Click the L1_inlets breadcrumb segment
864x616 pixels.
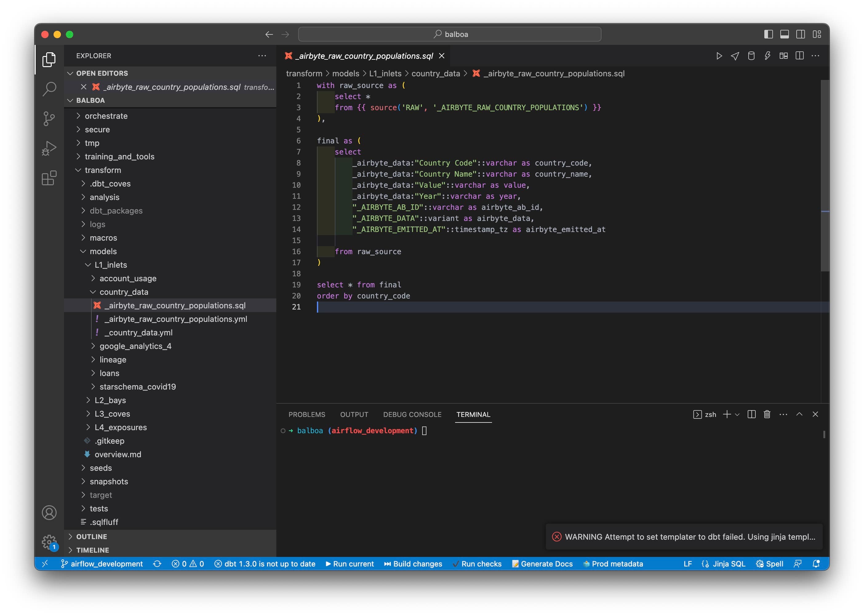point(385,74)
